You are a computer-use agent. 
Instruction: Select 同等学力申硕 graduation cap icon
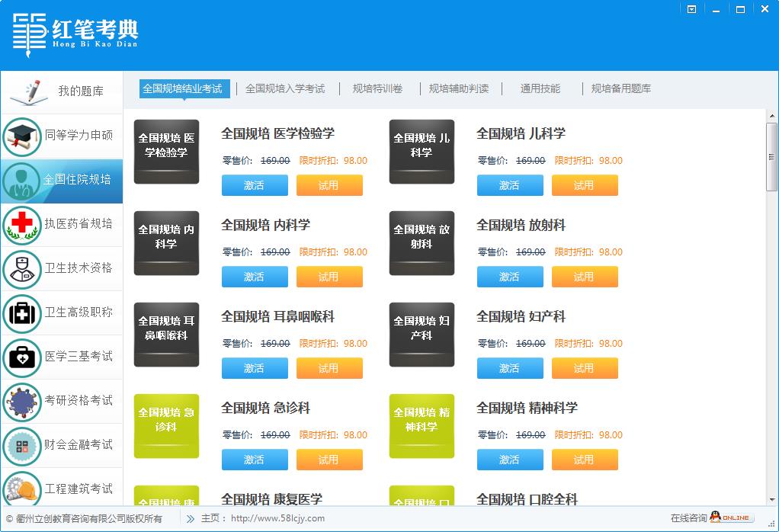[x=22, y=136]
